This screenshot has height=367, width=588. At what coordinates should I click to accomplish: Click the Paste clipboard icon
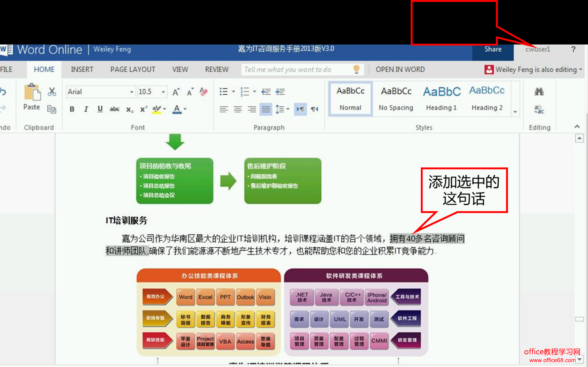point(32,92)
